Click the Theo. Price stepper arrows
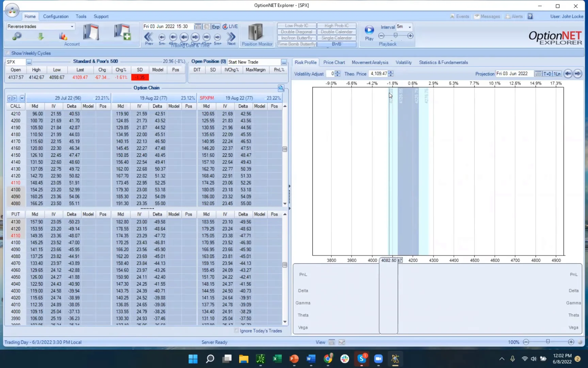 391,74
